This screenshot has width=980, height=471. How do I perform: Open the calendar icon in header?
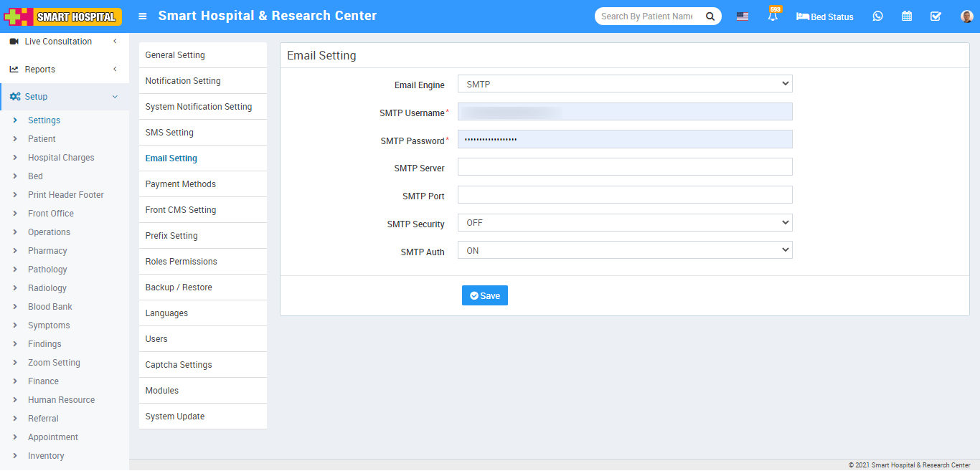point(907,16)
